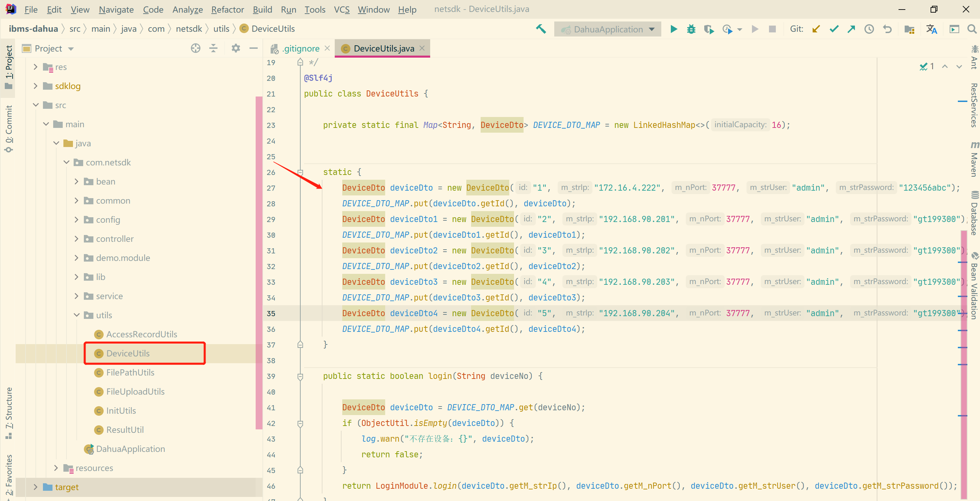This screenshot has width=980, height=501.
Task: Click Git update project arrow icon
Action: [816, 29]
